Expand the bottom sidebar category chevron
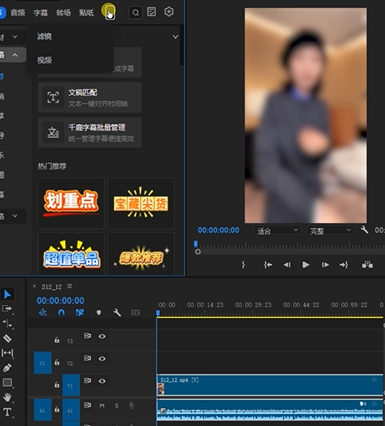Viewport: 385px width, 426px height. click(x=15, y=216)
